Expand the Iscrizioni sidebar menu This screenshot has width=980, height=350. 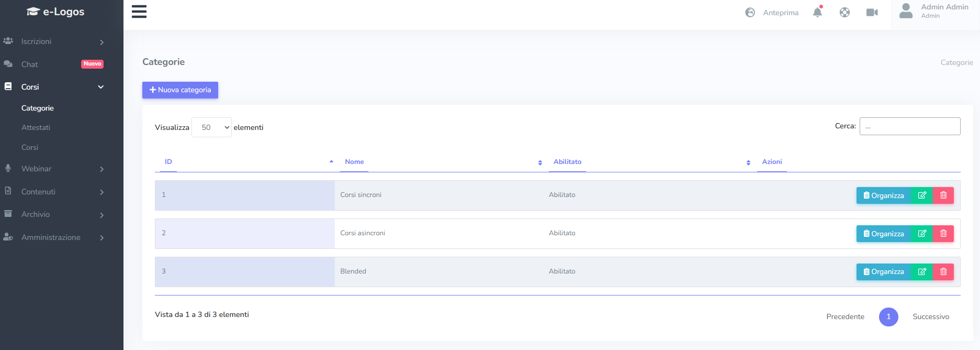(x=52, y=41)
